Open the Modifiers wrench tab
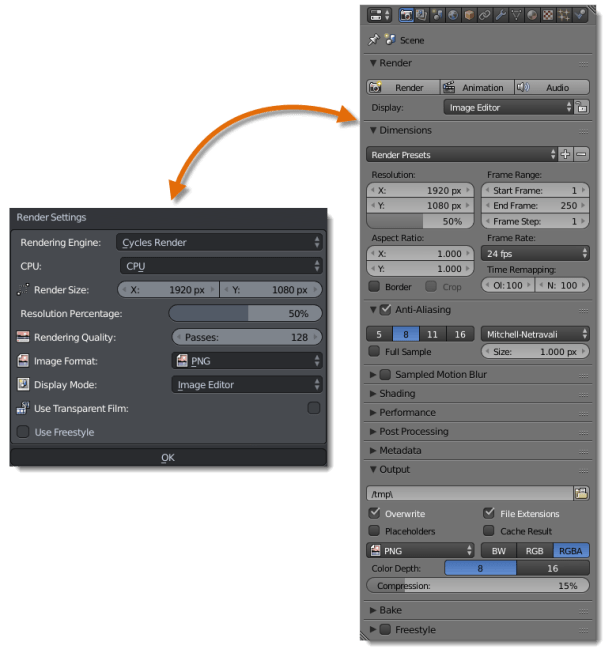Image resolution: width=616 pixels, height=657 pixels. click(500, 15)
